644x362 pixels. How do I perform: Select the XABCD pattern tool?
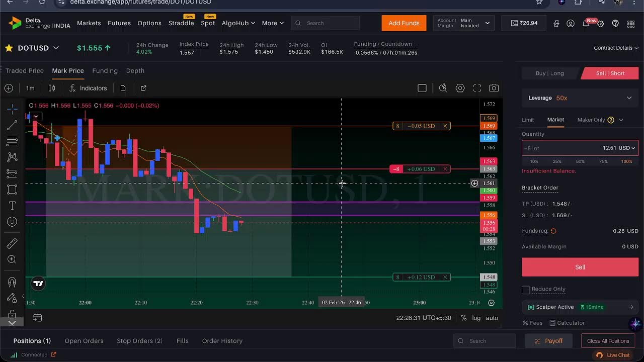[x=12, y=157]
